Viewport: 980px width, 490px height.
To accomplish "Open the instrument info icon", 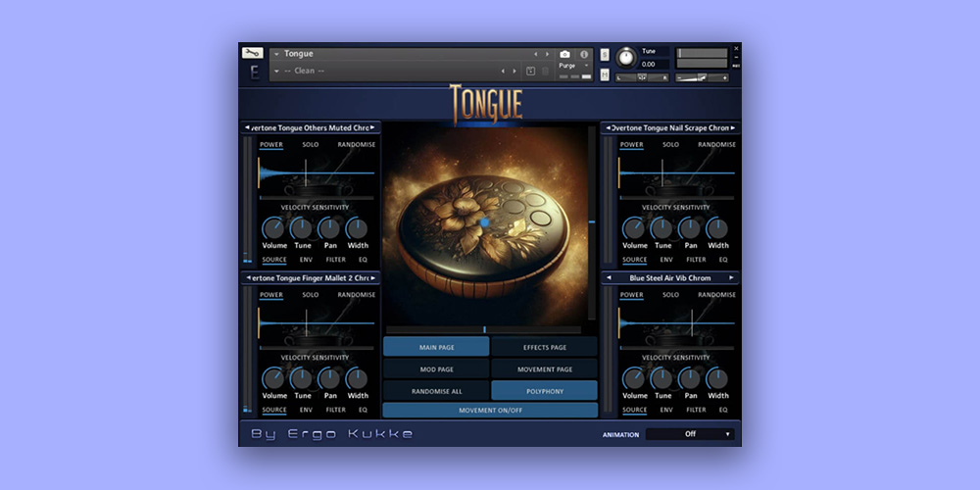I will click(585, 54).
